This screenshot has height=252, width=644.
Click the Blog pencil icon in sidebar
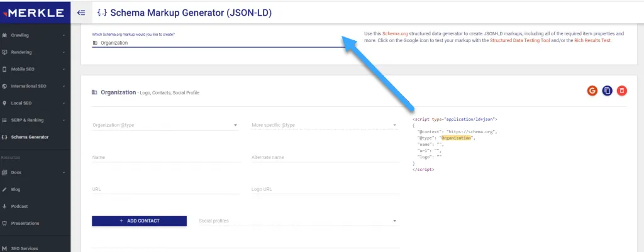point(5,189)
